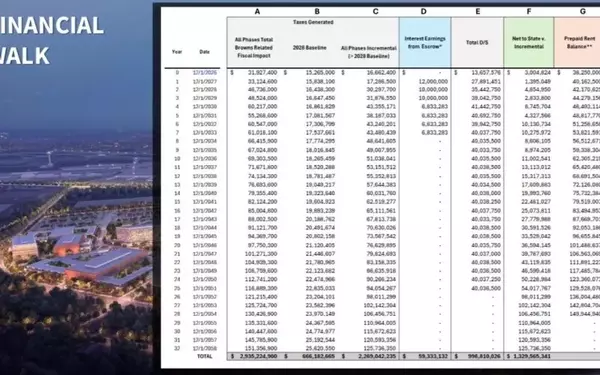Click the column letter B heading
The width and height of the screenshot is (600, 375).
pyautogui.click(x=317, y=11)
